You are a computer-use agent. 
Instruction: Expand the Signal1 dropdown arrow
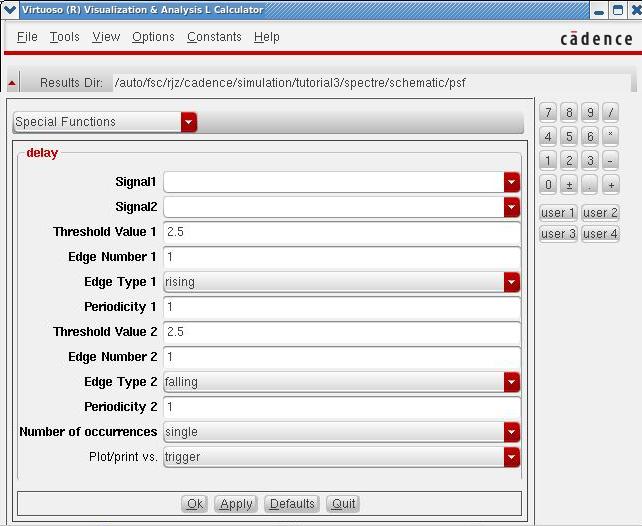[x=512, y=182]
